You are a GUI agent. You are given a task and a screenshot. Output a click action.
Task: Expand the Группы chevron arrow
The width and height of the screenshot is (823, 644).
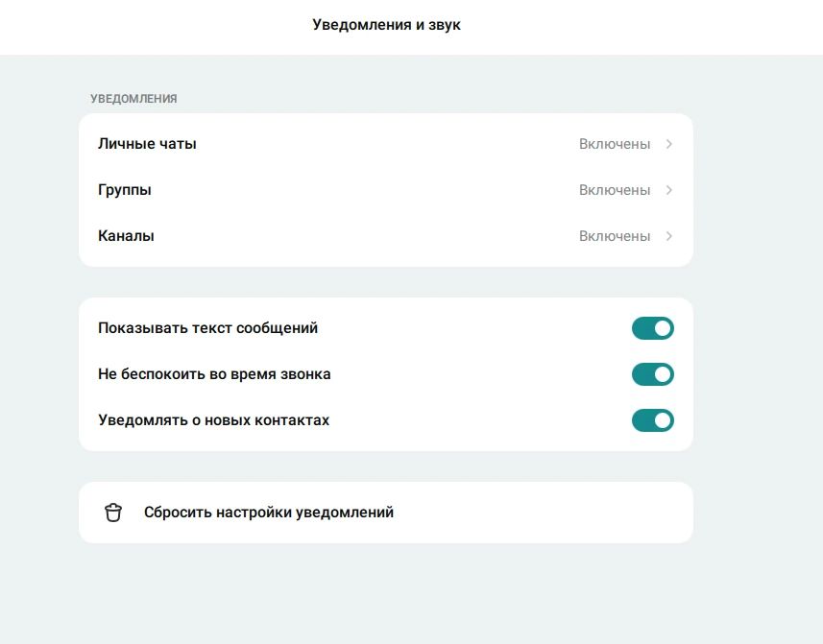tap(668, 190)
